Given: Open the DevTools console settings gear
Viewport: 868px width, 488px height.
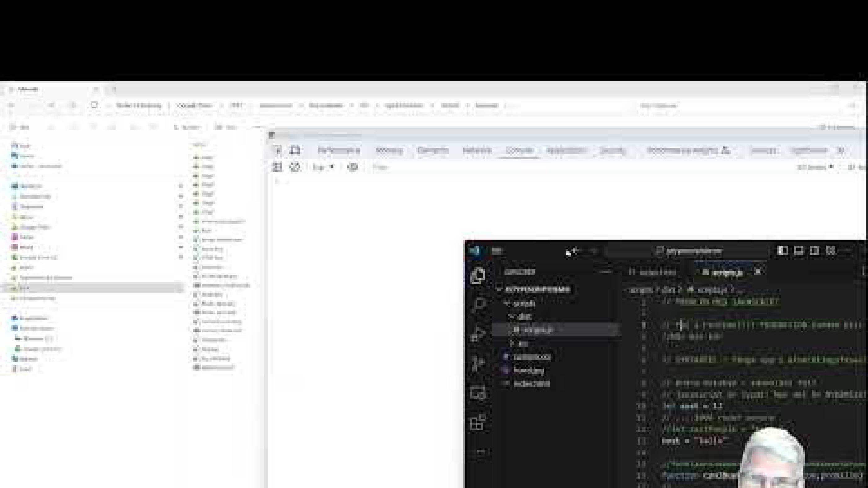Looking at the screenshot, I should point(353,167).
